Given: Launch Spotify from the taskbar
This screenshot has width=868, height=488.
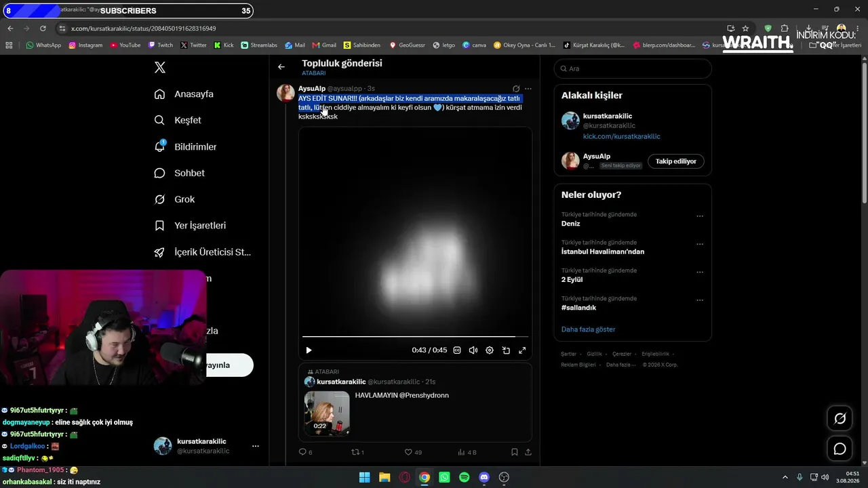Looking at the screenshot, I should coord(465,477).
